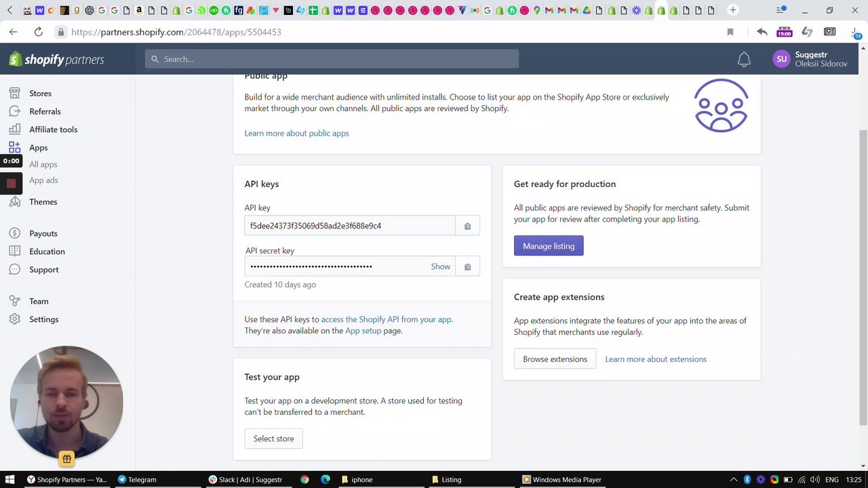This screenshot has width=868, height=488.
Task: Select App ads submenu item
Action: click(43, 180)
